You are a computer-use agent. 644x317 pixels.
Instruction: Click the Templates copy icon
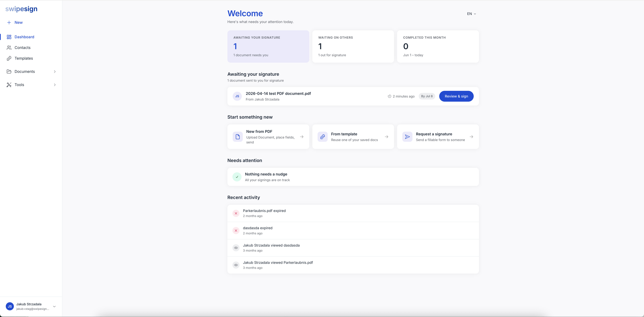[9, 58]
